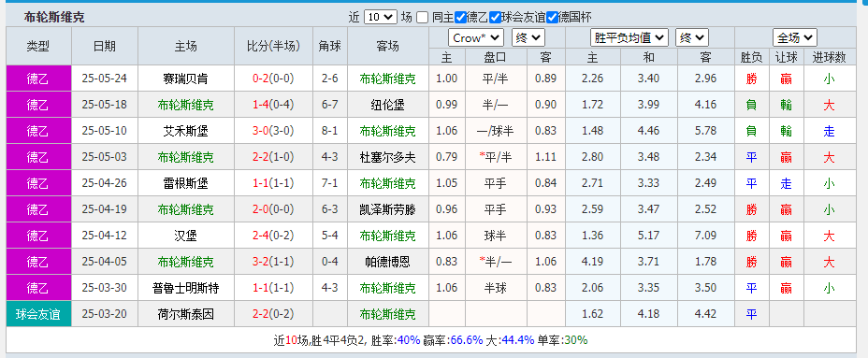Click the date 25-05-18

[105, 105]
